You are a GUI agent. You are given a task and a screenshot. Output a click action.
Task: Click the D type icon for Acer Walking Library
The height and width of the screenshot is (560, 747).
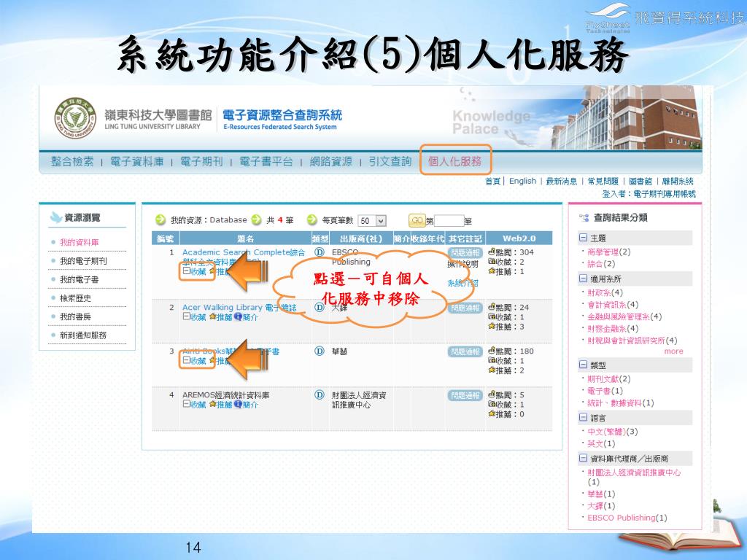point(320,307)
